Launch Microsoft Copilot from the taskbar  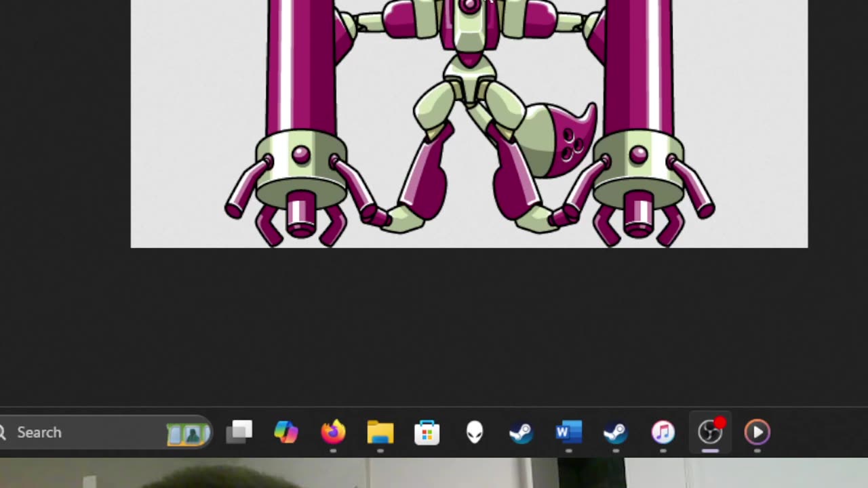(285, 432)
